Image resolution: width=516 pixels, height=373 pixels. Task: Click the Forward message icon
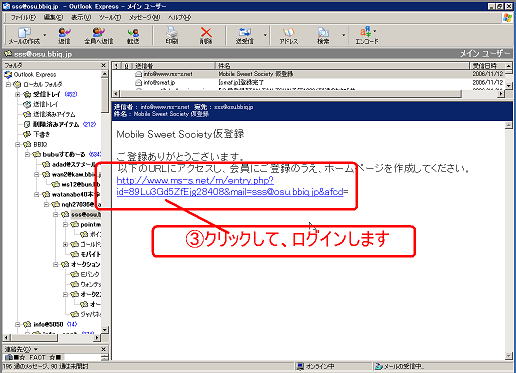coord(133,35)
